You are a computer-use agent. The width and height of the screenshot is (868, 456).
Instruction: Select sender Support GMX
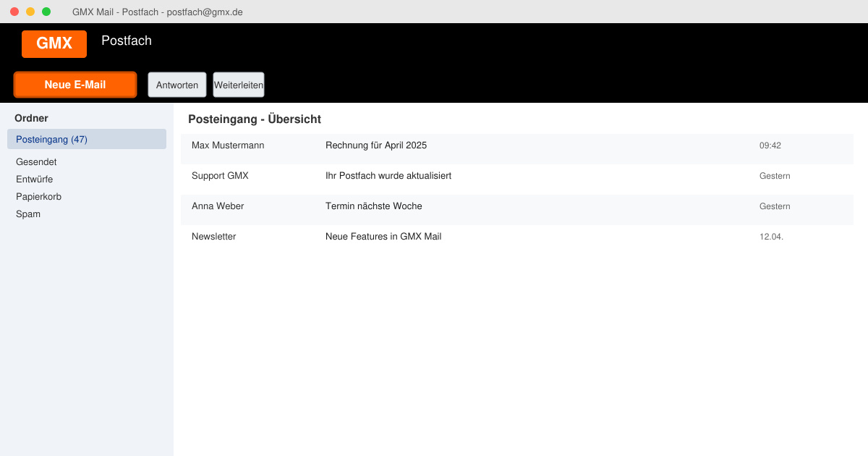(x=220, y=176)
